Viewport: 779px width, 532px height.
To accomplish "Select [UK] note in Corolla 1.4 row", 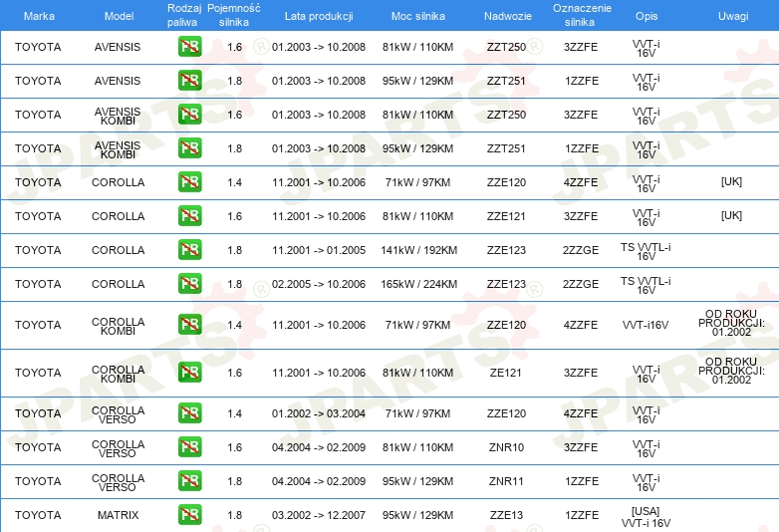I will [731, 181].
